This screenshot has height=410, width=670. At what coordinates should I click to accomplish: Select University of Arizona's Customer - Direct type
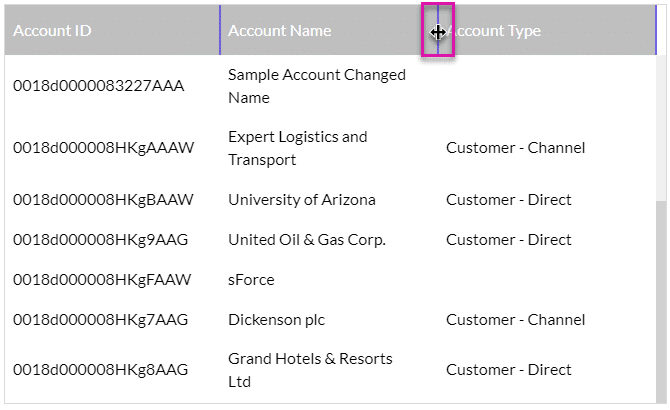click(x=508, y=200)
